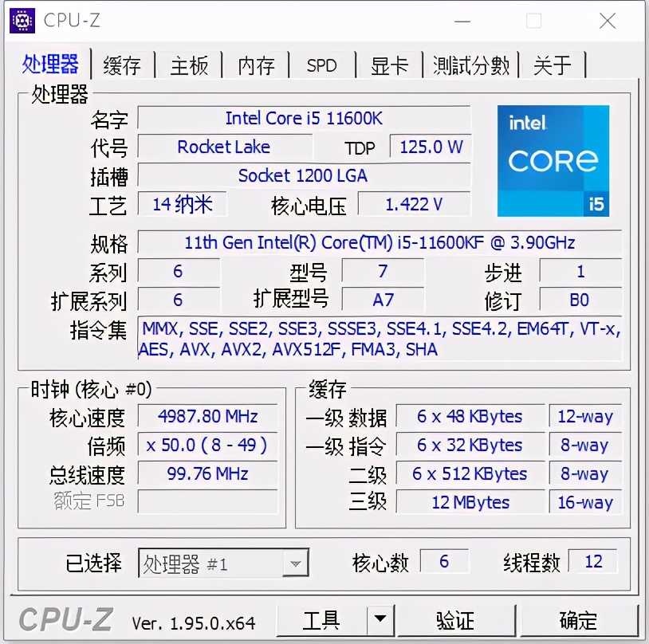
Task: Click the 倍频 field showing x 50.0
Action: 207,445
